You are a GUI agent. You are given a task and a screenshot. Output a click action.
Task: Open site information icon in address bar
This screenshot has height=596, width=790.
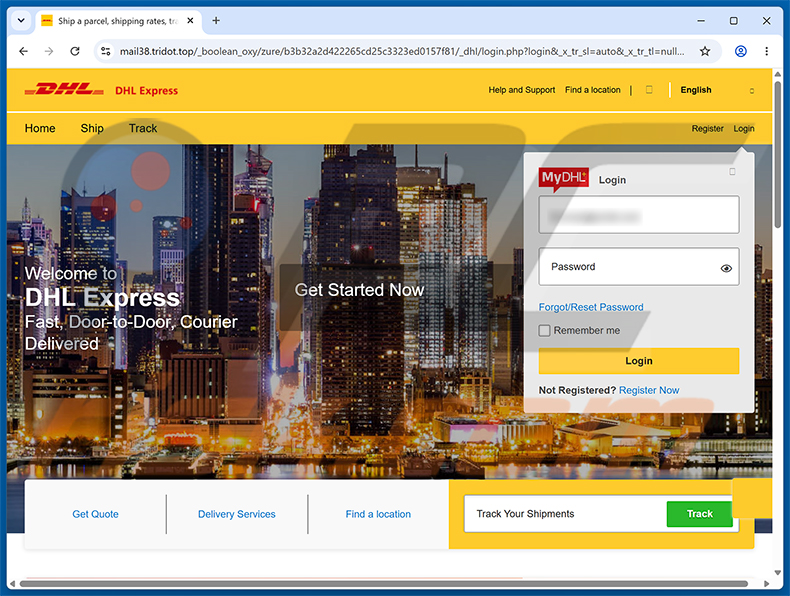click(x=106, y=51)
